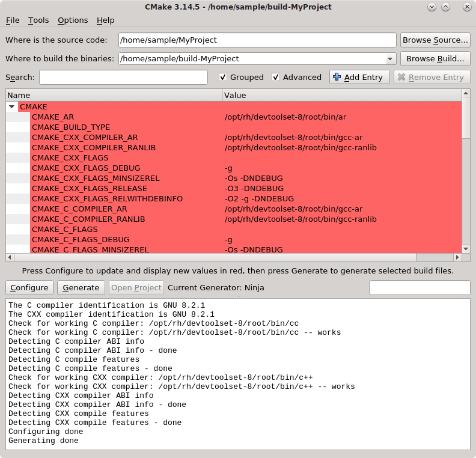This screenshot has width=476, height=458.
Task: Select the CMAKE_CXX_FLAGS entry
Action: point(70,158)
